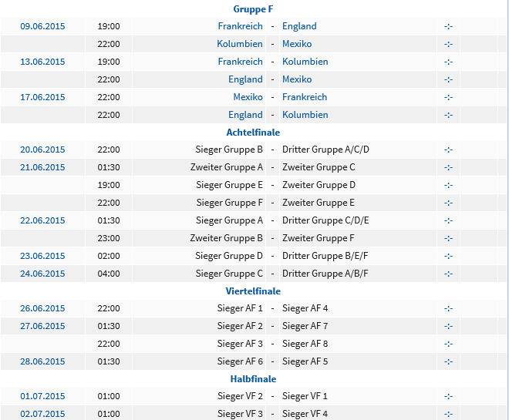Open the score link for England - Kolumbien

coord(448,115)
